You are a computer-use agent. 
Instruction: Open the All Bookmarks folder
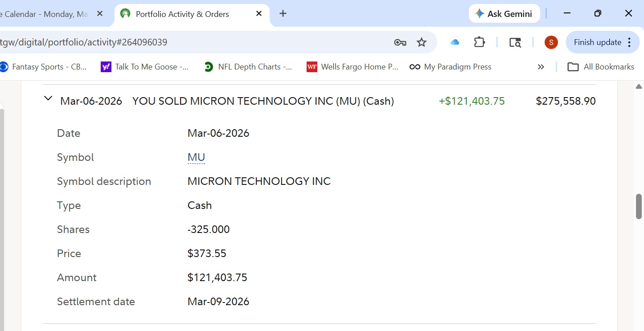601,67
